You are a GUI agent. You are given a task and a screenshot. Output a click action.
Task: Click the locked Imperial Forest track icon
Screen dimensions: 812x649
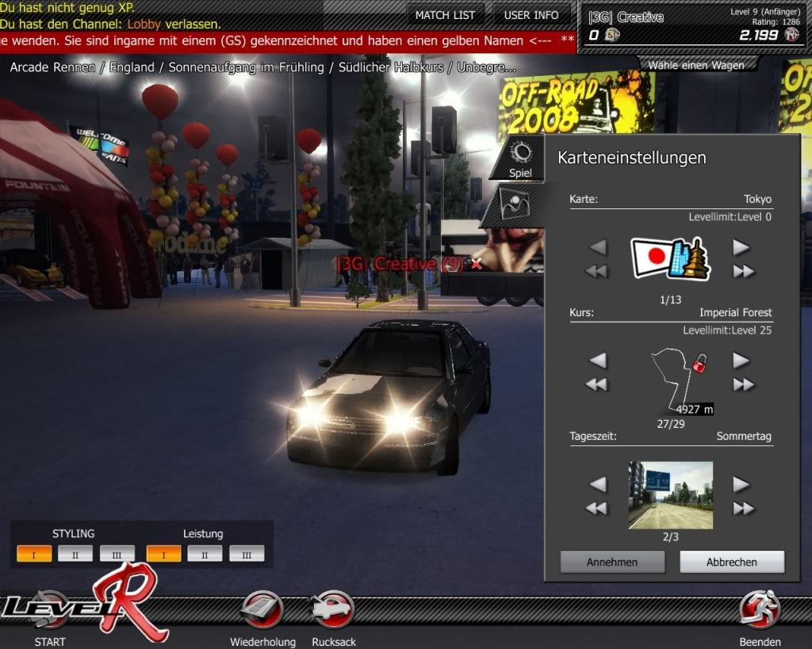pos(678,376)
